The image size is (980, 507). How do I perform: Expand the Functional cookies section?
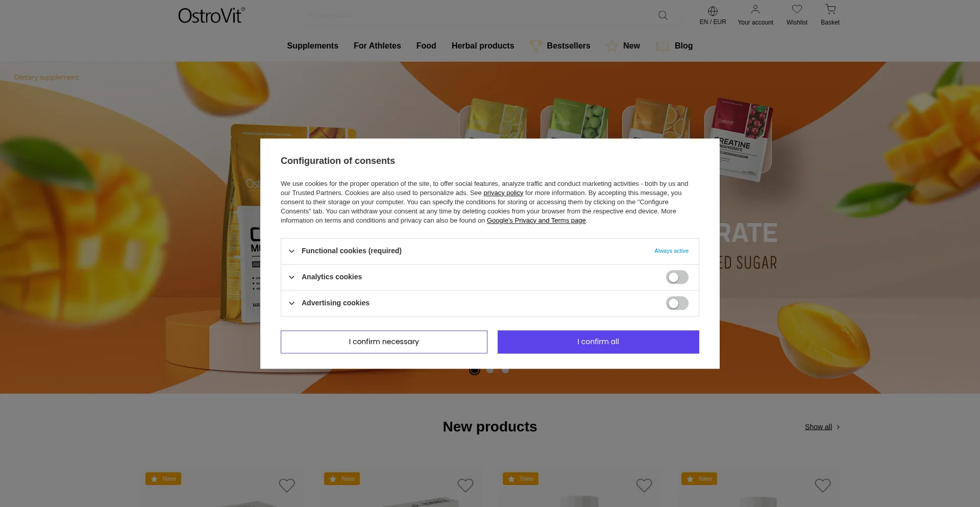tap(291, 251)
